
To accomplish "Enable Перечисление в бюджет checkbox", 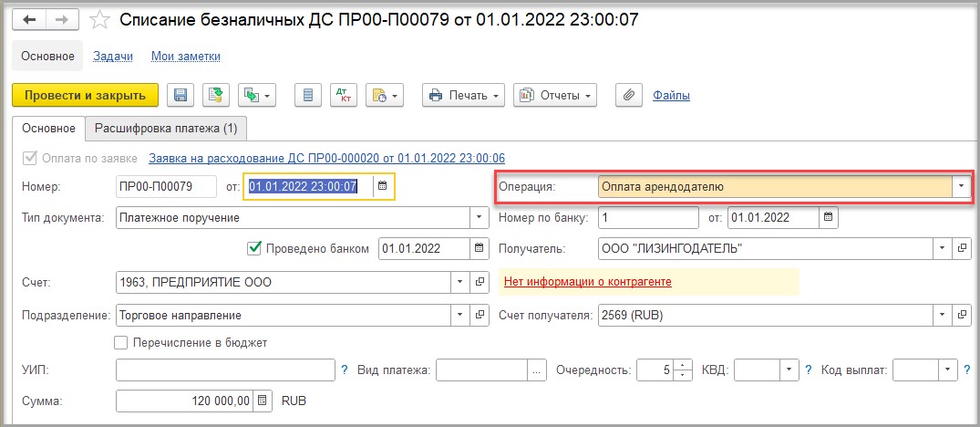I will [121, 342].
